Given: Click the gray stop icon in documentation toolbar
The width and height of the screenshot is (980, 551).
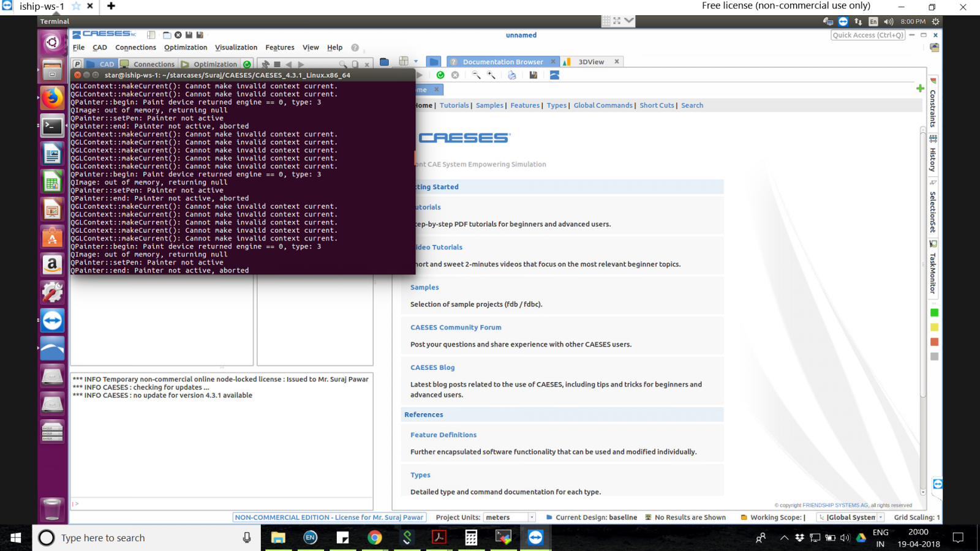Looking at the screenshot, I should (x=455, y=75).
